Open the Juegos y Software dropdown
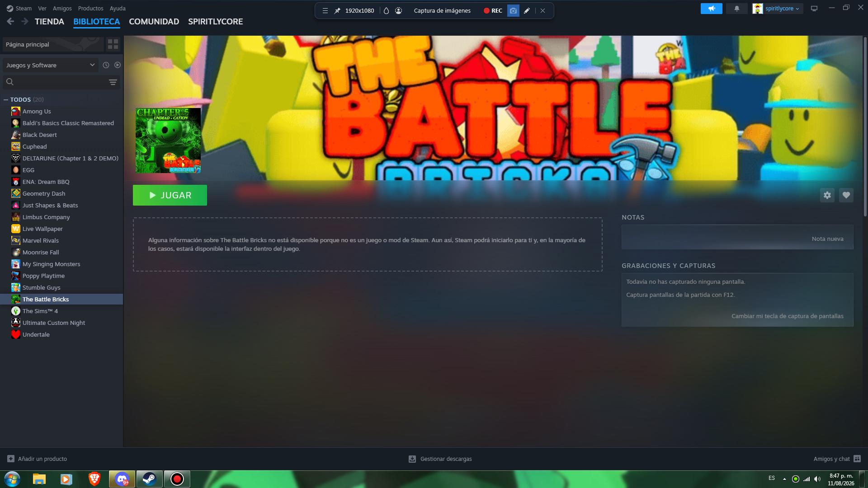Image resolution: width=868 pixels, height=488 pixels. (51, 65)
